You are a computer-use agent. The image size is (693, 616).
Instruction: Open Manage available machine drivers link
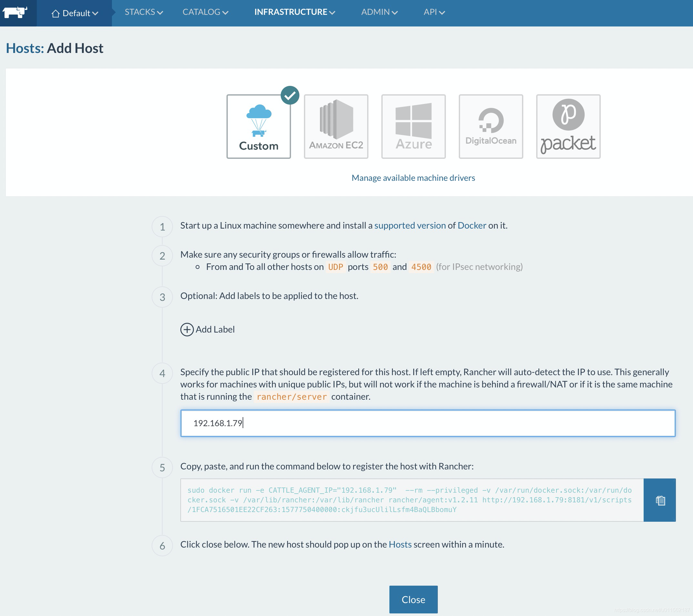pos(413,178)
